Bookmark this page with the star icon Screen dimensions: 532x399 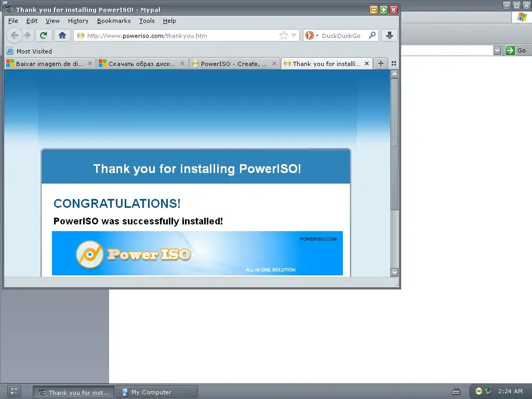pos(283,36)
